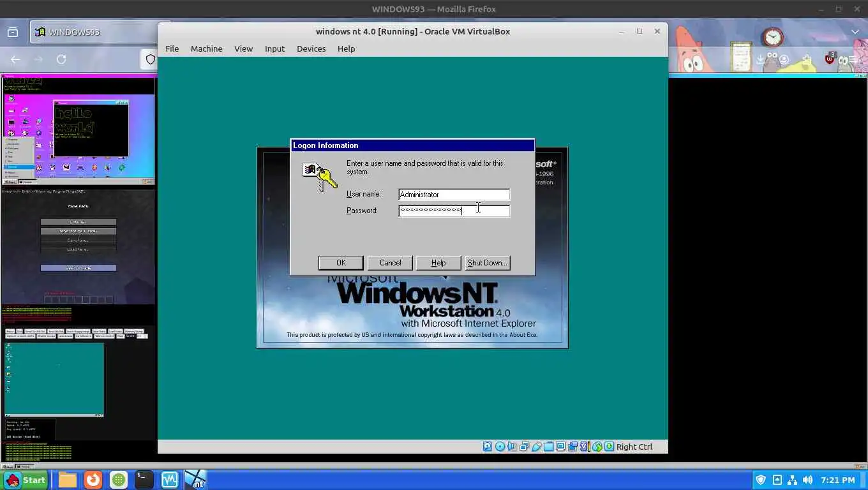Close the VirtualBox VM window
Screen dimensions: 868x490
(x=657, y=31)
